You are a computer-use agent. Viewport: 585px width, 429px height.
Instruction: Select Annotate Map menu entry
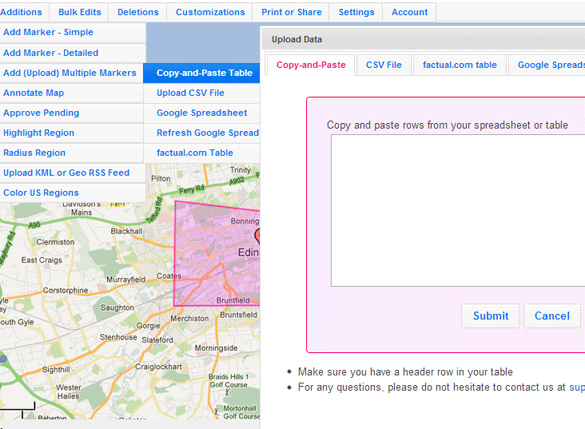pyautogui.click(x=71, y=93)
